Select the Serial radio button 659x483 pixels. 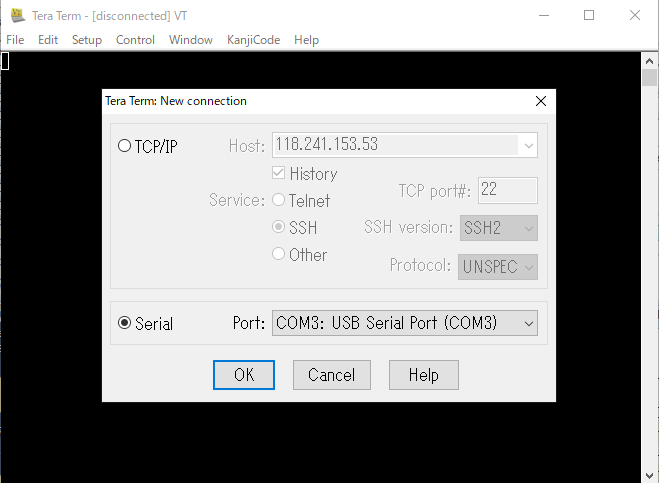[124, 323]
